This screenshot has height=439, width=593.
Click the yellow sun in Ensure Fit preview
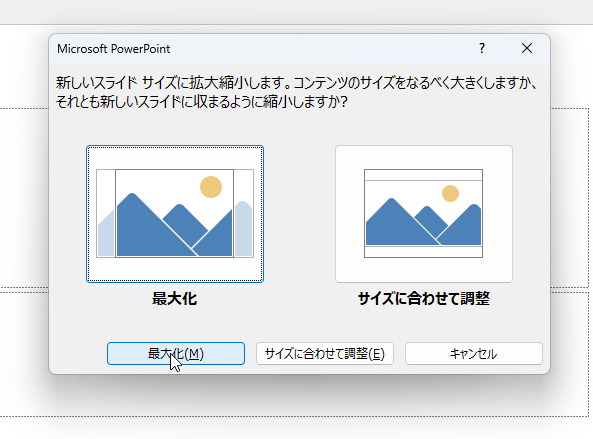(x=450, y=193)
